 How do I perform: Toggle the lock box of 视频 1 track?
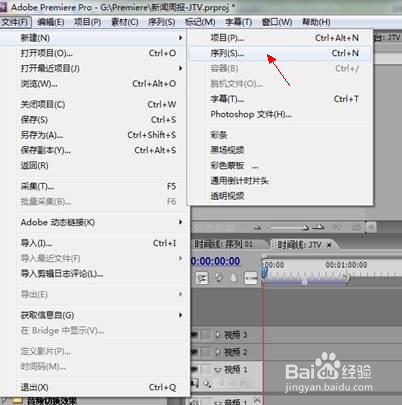click(207, 369)
